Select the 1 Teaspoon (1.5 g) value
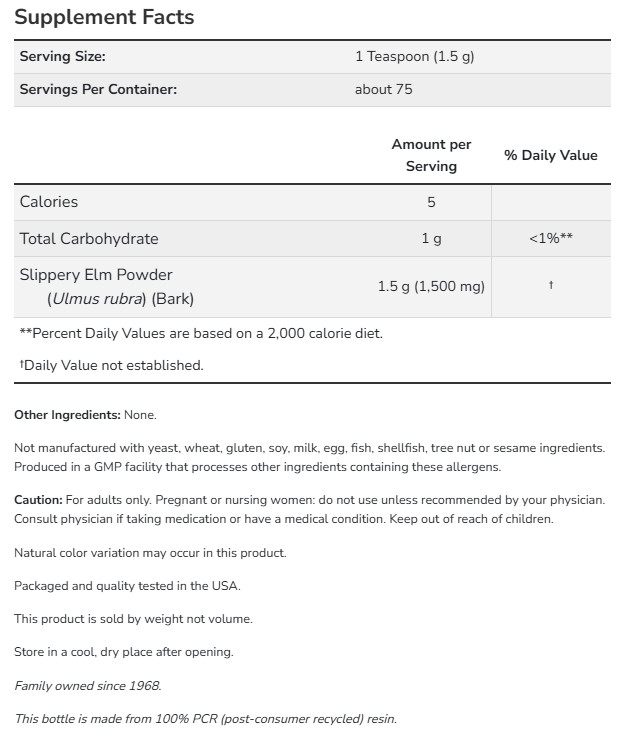624x741 pixels. pyautogui.click(x=414, y=57)
